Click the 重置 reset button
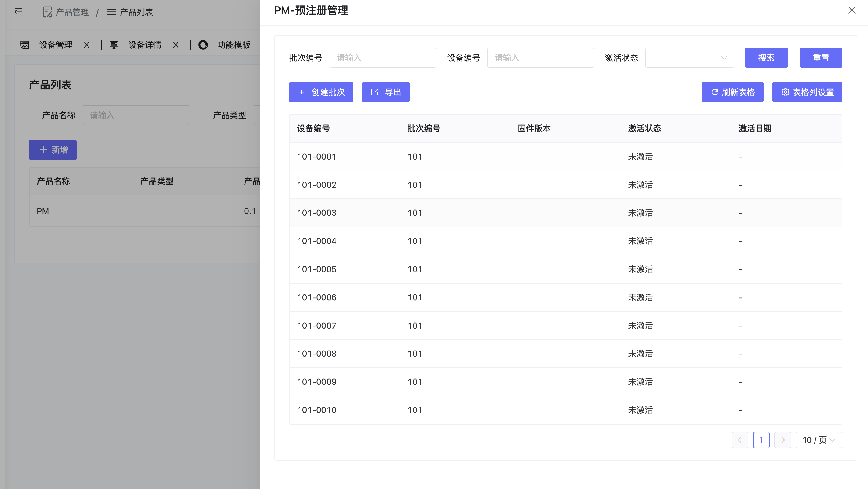 [x=821, y=57]
